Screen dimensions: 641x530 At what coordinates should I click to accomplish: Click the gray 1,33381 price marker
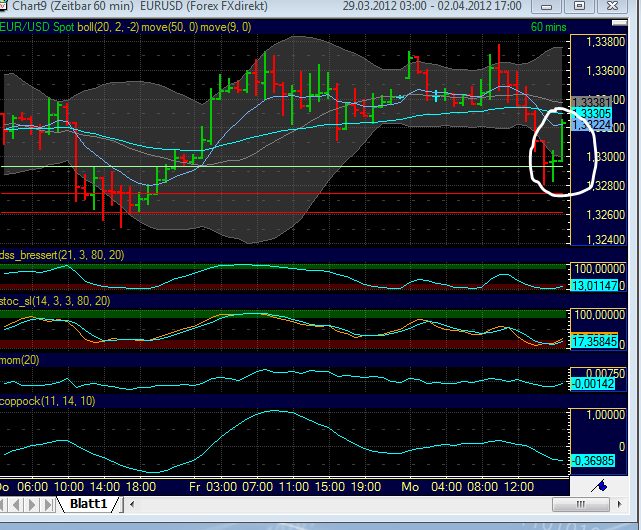[x=592, y=102]
